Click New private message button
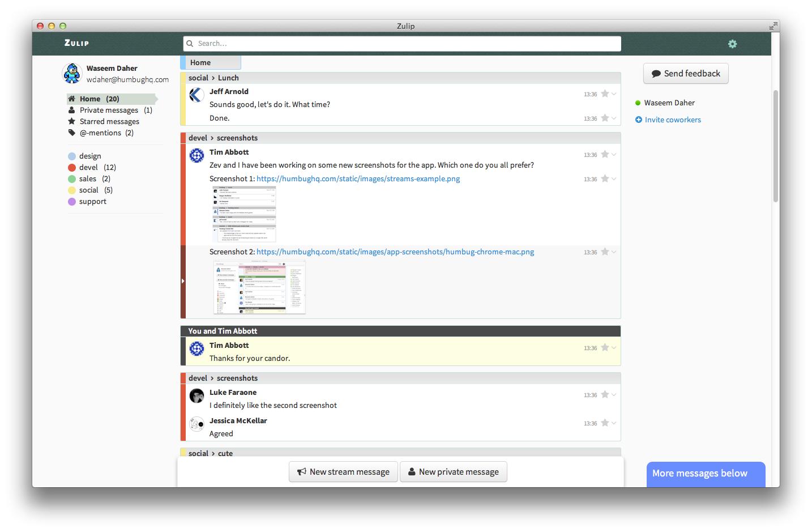The height and width of the screenshot is (532, 812). tap(453, 472)
